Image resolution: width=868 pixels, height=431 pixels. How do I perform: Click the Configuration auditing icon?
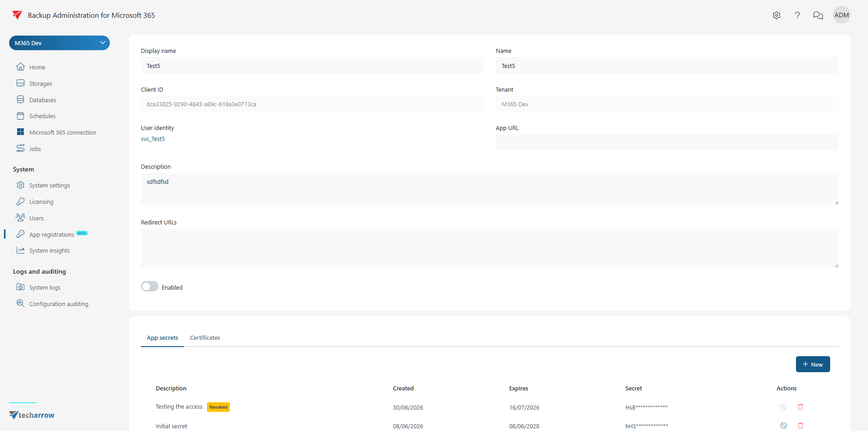tap(21, 303)
